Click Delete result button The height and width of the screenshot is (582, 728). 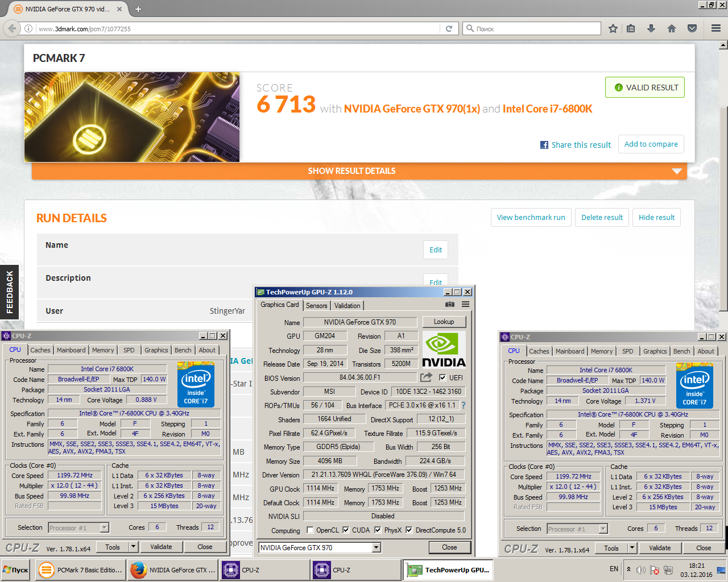[602, 217]
